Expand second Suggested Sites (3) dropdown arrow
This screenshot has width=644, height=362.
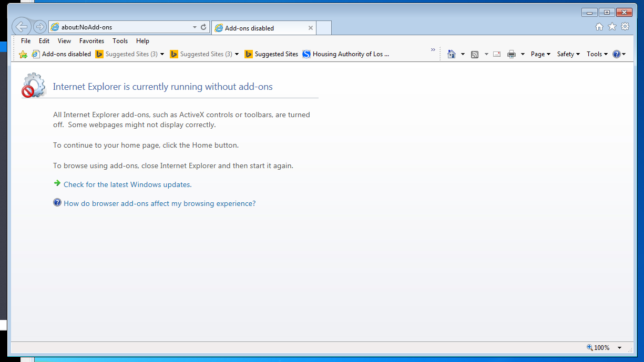tap(237, 54)
